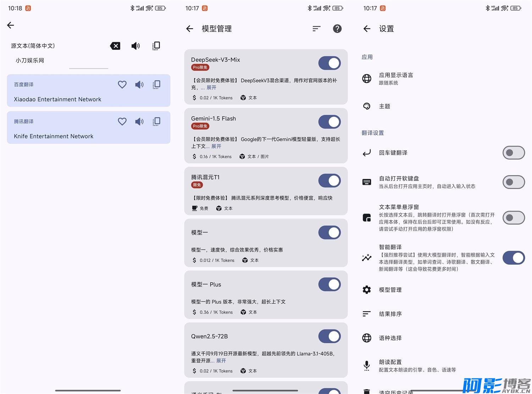The width and height of the screenshot is (532, 394).
Task: Copy the 百度翻译 result
Action: [156, 84]
